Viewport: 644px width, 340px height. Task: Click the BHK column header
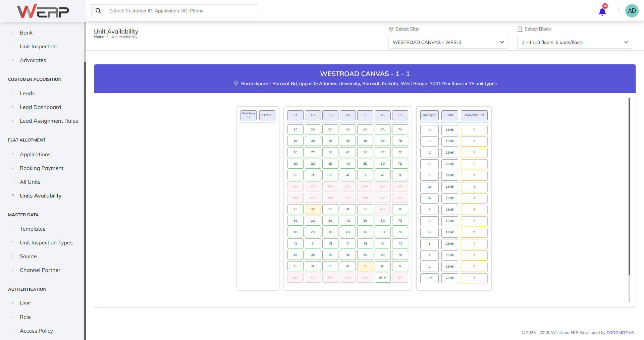coord(450,115)
